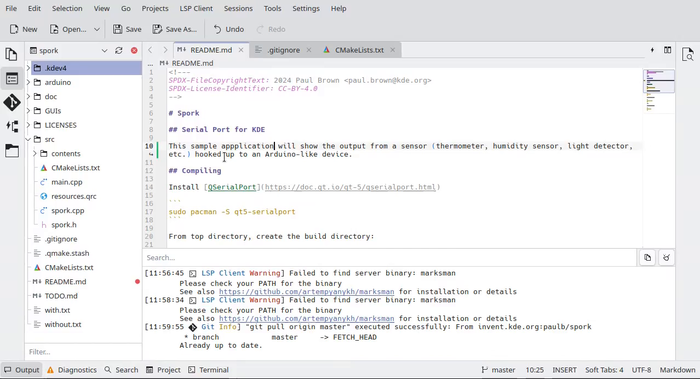
Task: Toggle the Output panel button
Action: point(22,370)
